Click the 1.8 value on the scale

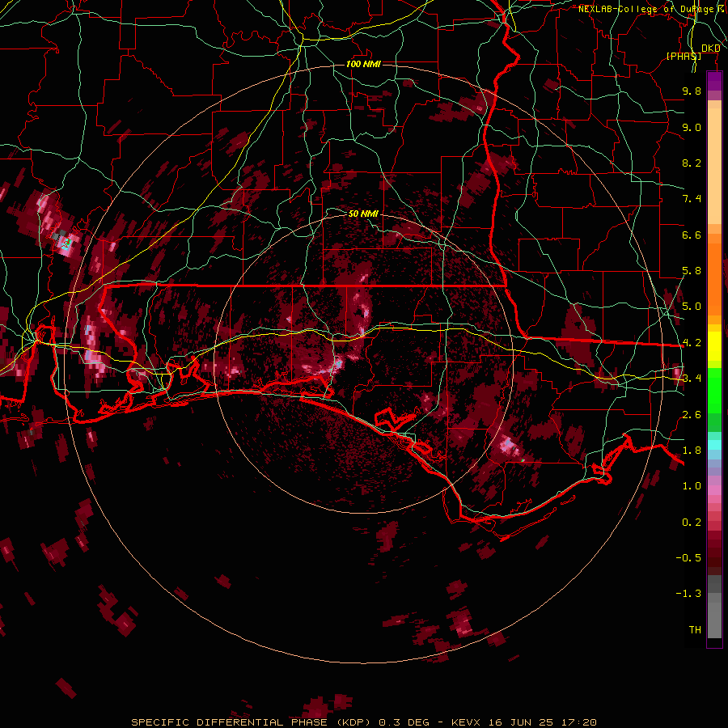tap(692, 451)
